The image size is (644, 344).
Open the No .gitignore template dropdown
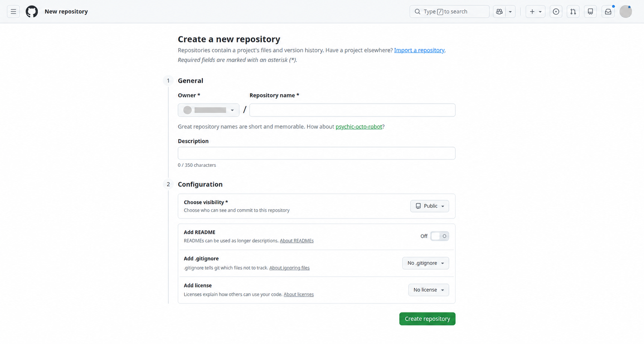tap(426, 263)
